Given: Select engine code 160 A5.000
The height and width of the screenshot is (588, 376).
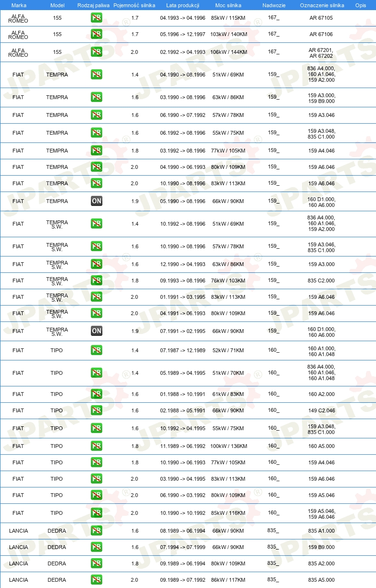Looking at the screenshot, I should (x=322, y=446).
